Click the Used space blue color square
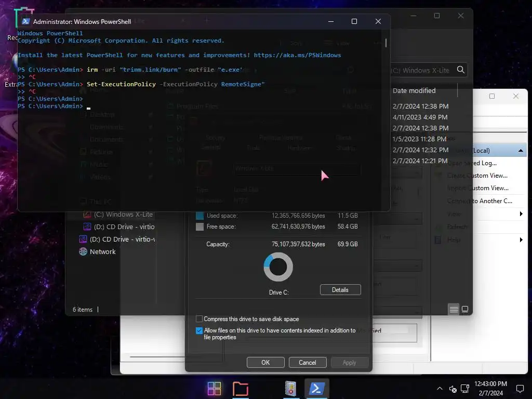Screen dimensions: 532x399 (200, 216)
